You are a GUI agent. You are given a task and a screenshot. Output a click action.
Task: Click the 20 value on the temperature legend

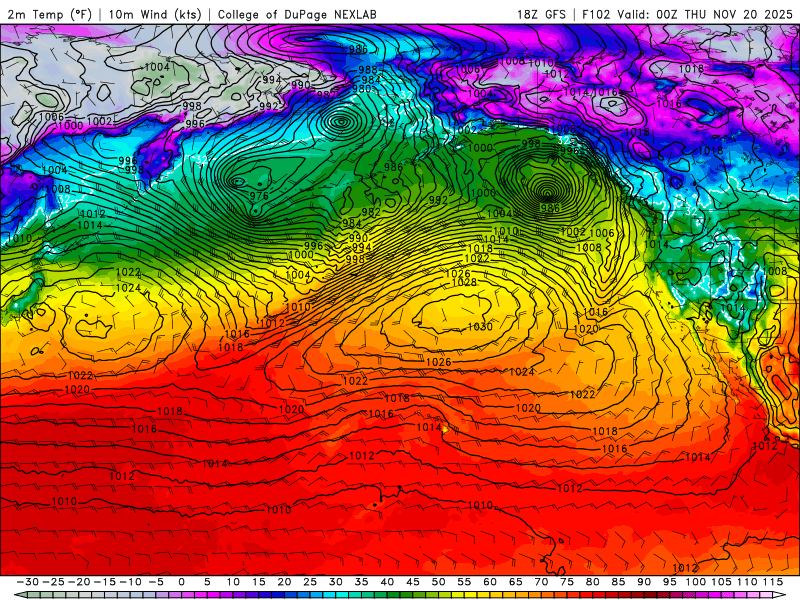click(284, 582)
